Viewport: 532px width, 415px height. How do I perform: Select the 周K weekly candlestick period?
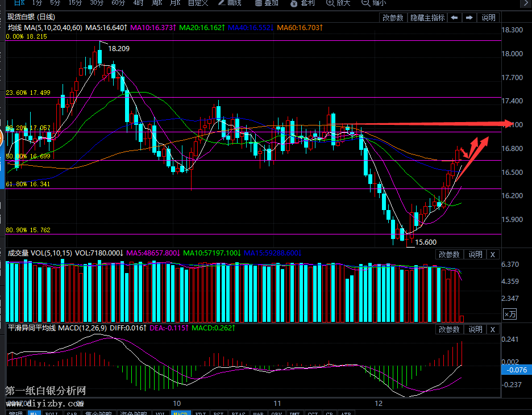(157, 3)
